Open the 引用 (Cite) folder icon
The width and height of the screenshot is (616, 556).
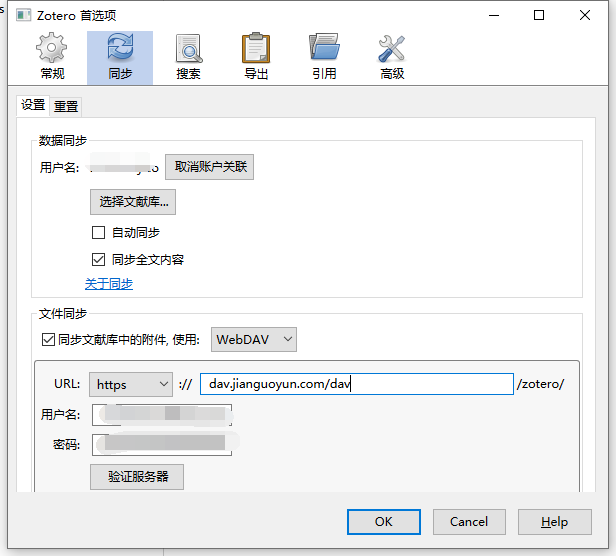point(324,57)
